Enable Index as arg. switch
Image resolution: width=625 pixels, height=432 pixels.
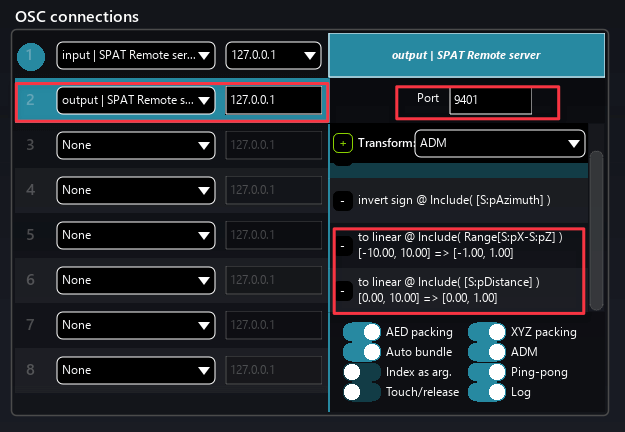pos(361,371)
